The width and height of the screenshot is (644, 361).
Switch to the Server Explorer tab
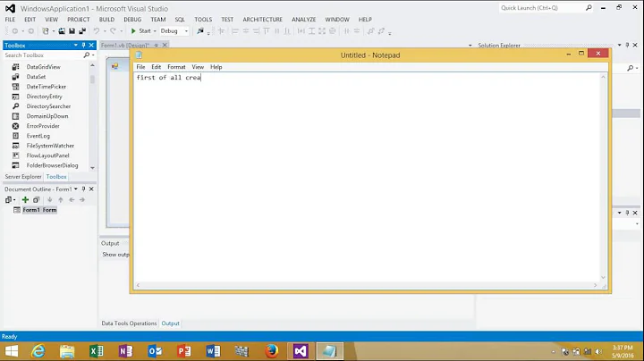(x=23, y=177)
